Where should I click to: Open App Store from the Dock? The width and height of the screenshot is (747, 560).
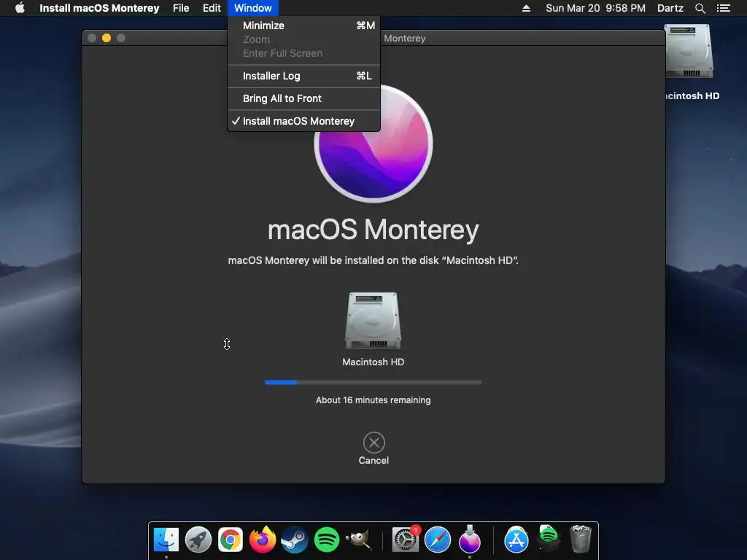pos(516,540)
